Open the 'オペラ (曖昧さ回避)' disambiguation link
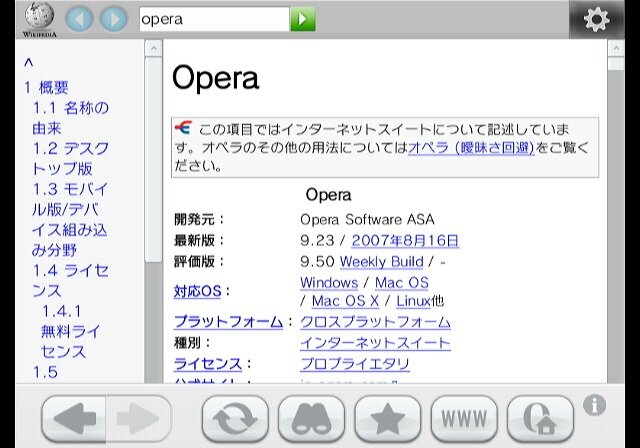The width and height of the screenshot is (640, 448). (471, 147)
